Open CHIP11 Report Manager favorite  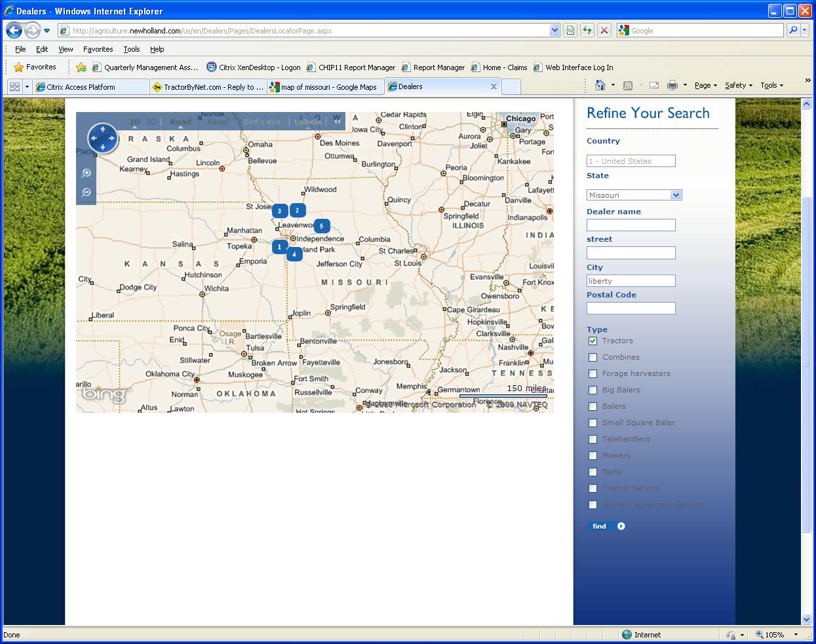(x=351, y=67)
